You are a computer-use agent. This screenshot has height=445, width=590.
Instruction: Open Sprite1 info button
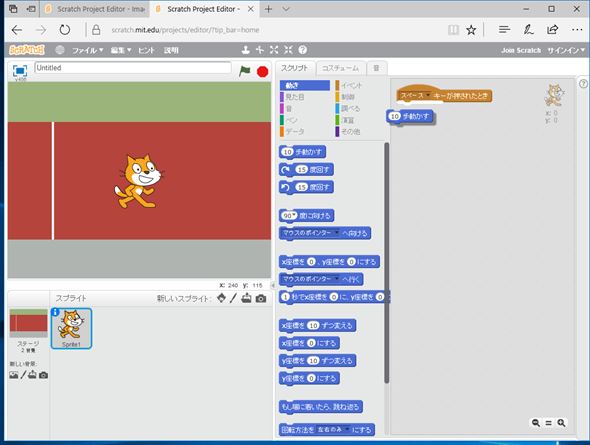point(55,312)
